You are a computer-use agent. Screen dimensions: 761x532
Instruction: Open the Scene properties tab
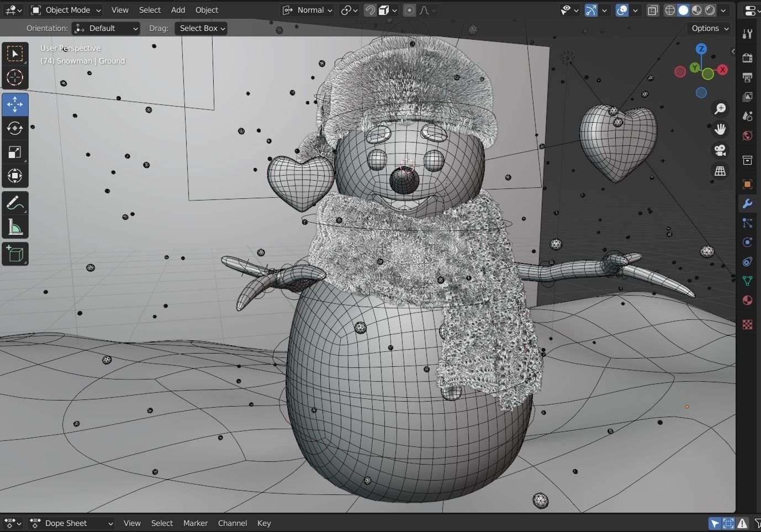click(747, 116)
